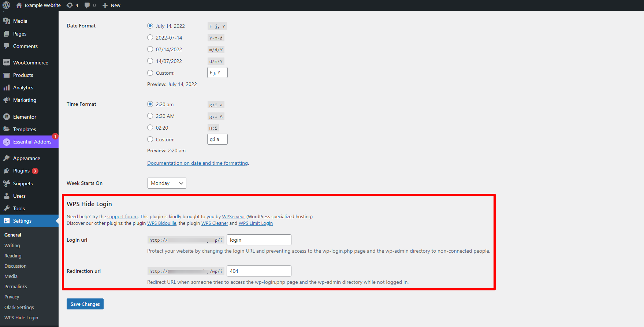Click the Analytics bar chart icon
This screenshot has height=327, width=644.
7,88
